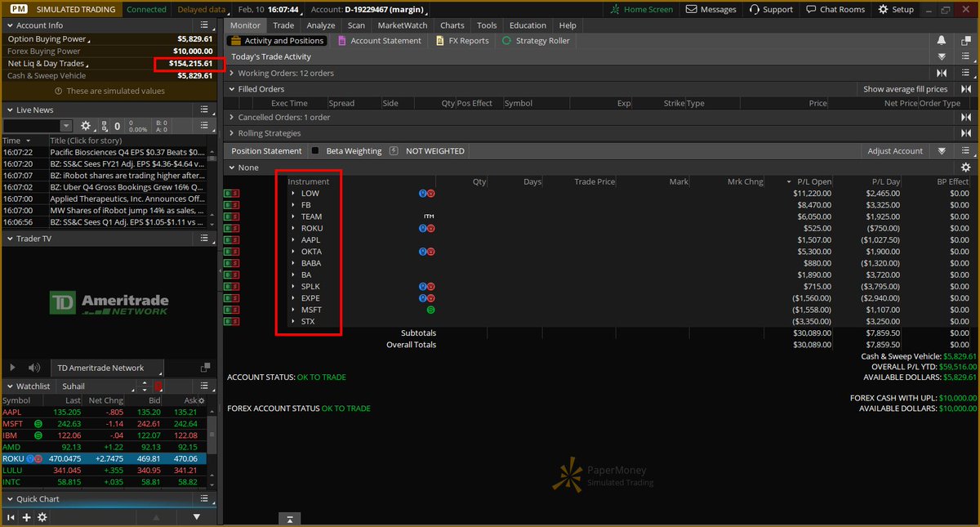
Task: Switch to the Trade tab
Action: click(x=283, y=25)
